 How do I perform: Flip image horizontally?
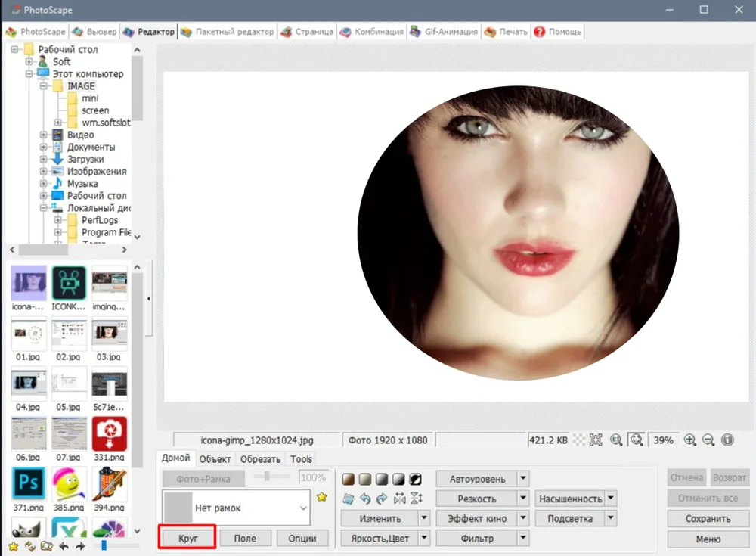coord(399,499)
